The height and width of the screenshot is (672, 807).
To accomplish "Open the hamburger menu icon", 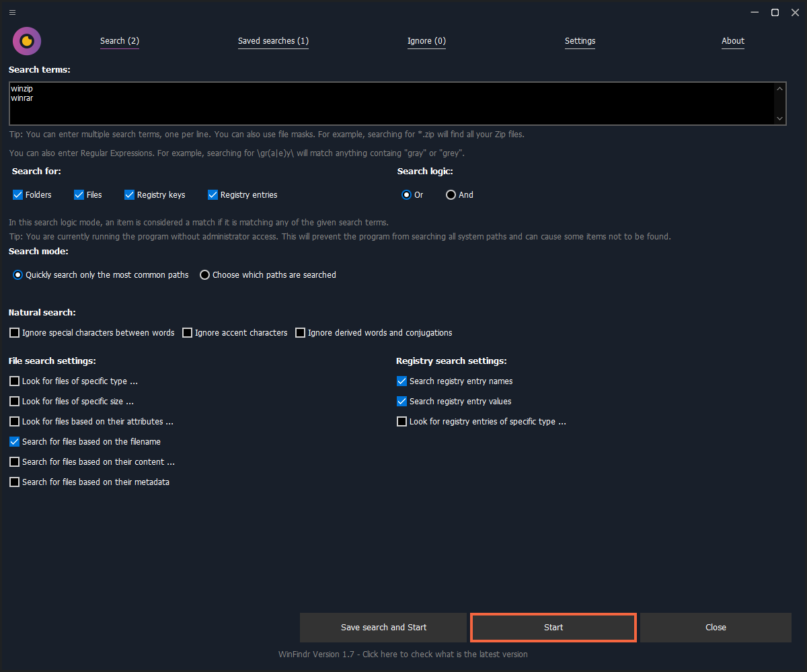I will (x=13, y=12).
